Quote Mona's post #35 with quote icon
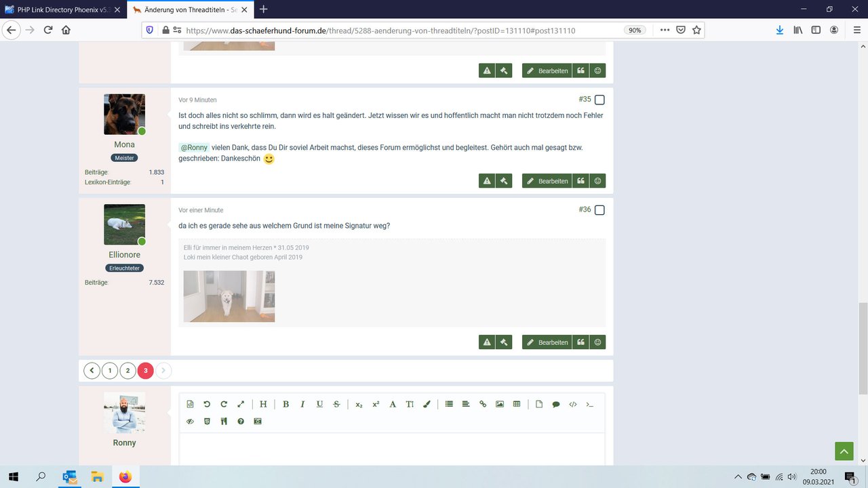 pyautogui.click(x=580, y=181)
